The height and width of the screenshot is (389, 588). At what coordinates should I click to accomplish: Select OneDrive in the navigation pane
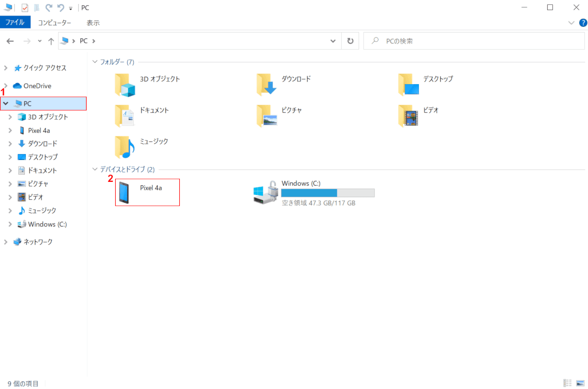point(32,86)
